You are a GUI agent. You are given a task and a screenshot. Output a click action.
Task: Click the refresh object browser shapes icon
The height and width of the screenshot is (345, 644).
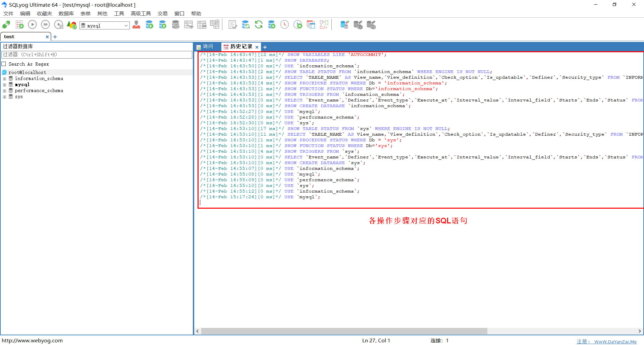coord(71,25)
